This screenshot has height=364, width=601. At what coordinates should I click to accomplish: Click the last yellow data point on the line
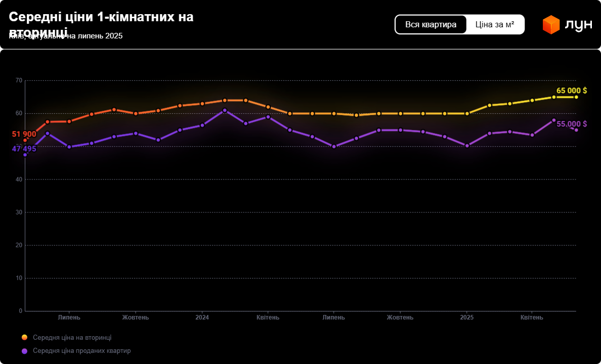tap(576, 97)
